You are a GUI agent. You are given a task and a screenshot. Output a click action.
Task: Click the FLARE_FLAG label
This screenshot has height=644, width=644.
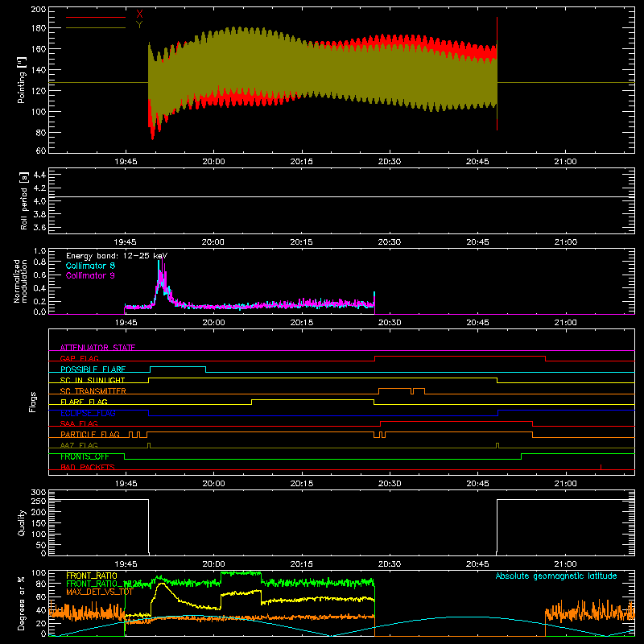pyautogui.click(x=84, y=402)
